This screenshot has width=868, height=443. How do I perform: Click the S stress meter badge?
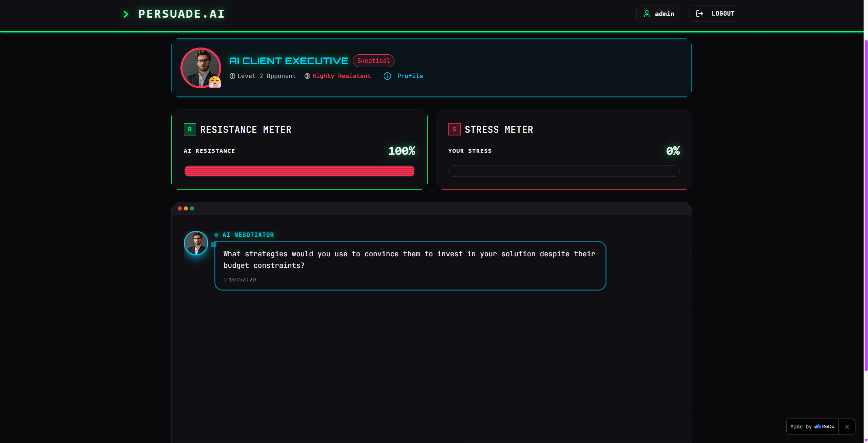(x=455, y=129)
